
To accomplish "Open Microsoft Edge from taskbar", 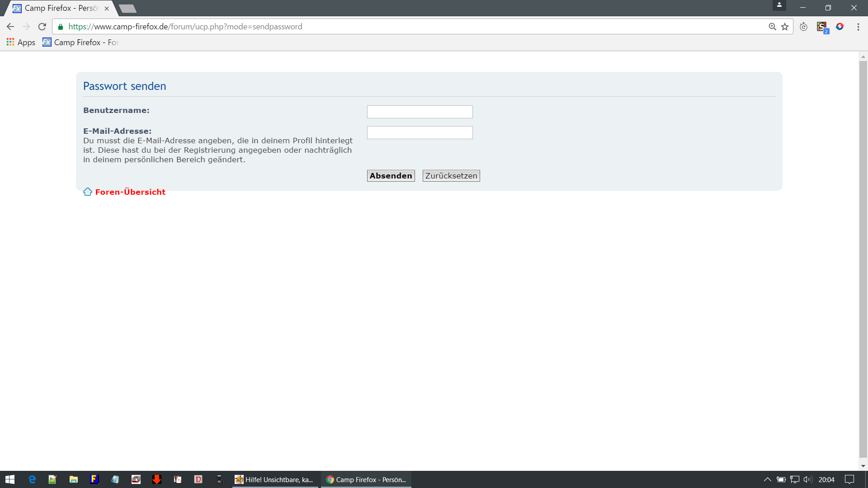I will (32, 479).
